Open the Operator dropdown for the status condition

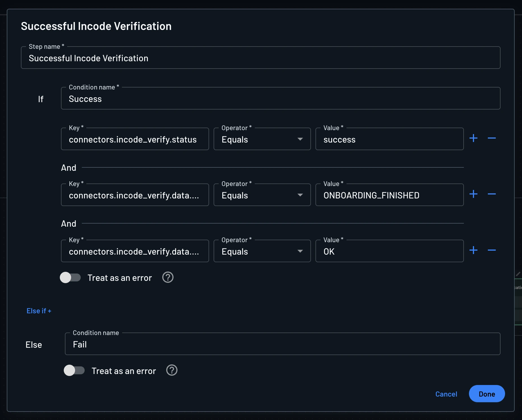(x=300, y=139)
